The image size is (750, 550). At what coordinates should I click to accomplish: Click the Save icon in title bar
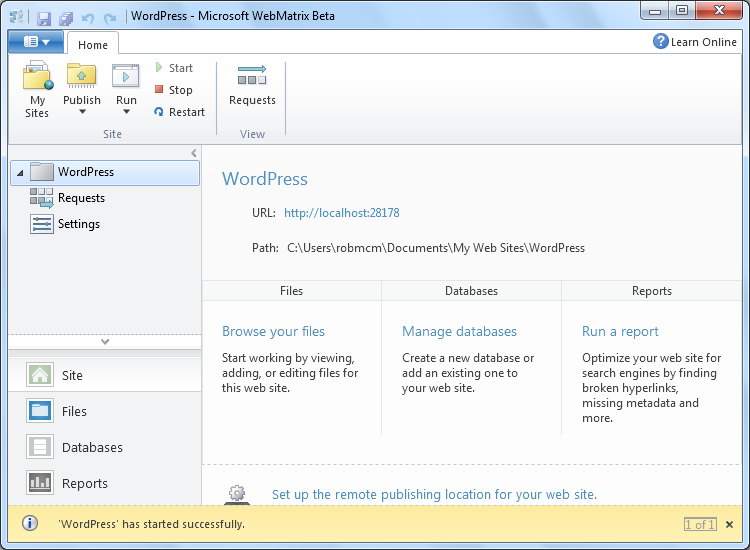point(44,17)
